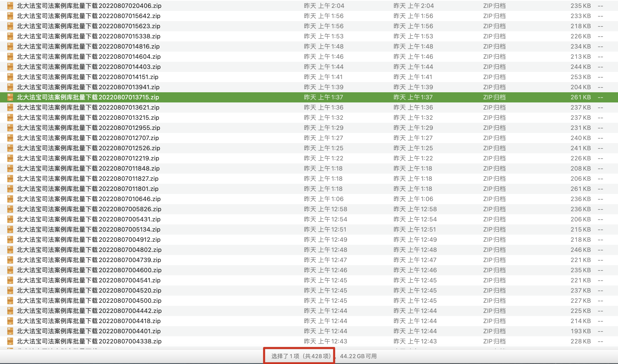Click the 上午 1:06 modified date cell
This screenshot has width=618, height=364.
(324, 199)
